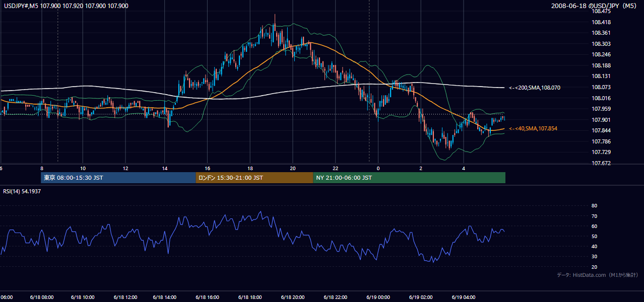Click the 200 SMA 108.070 line label
644x302 pixels.
pos(535,88)
